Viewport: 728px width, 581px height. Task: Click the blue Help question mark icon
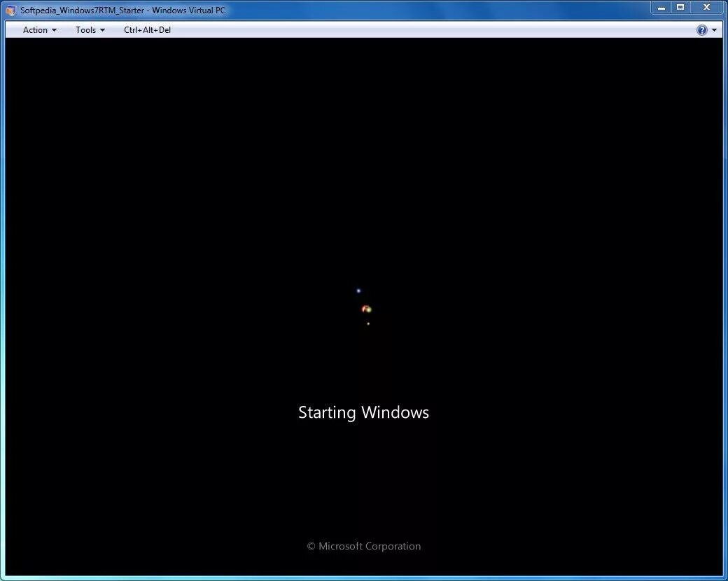click(x=701, y=30)
